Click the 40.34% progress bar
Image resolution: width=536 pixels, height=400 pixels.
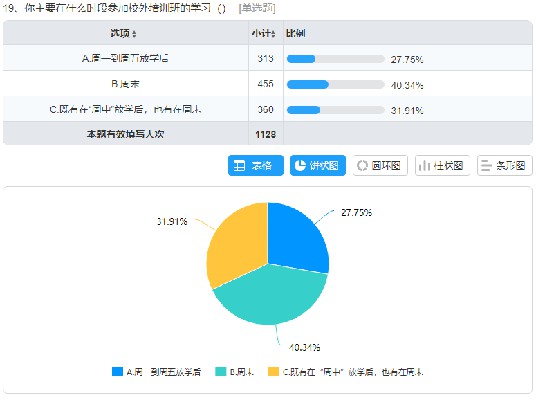tap(336, 84)
